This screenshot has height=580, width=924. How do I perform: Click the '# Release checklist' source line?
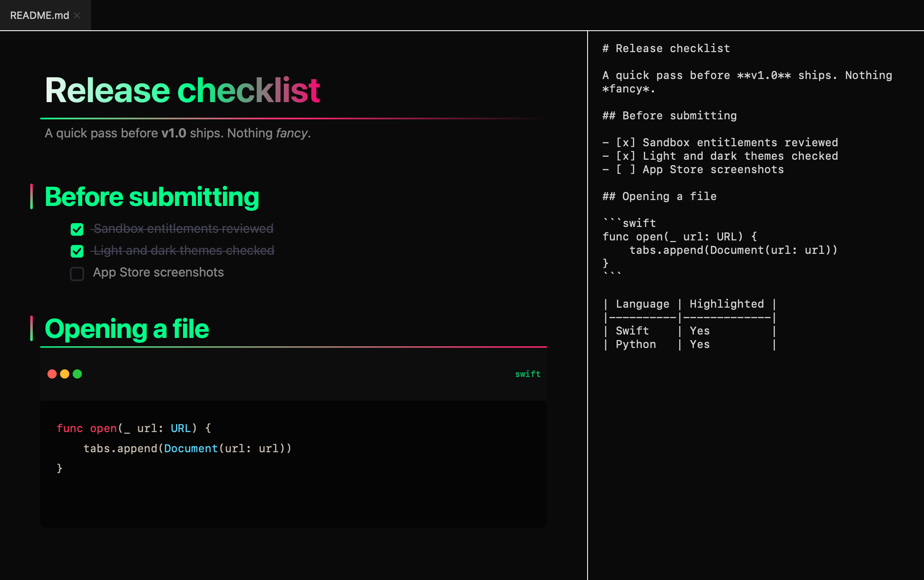[666, 48]
